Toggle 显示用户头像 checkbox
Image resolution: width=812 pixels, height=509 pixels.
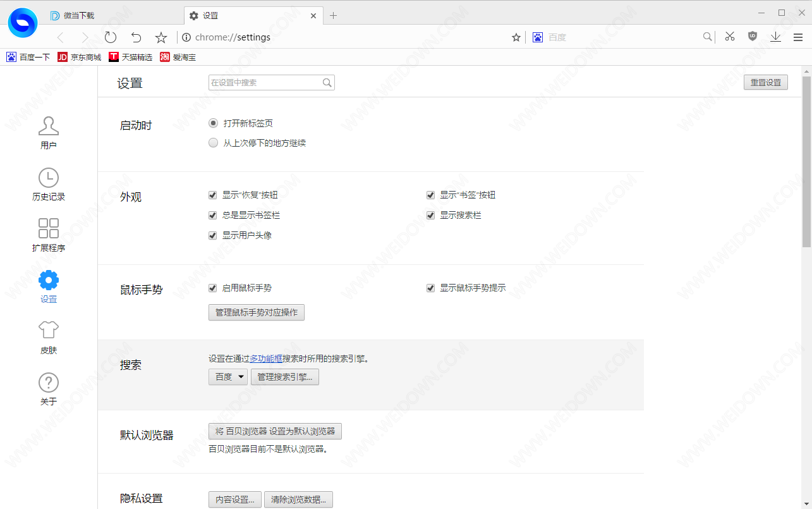click(213, 236)
